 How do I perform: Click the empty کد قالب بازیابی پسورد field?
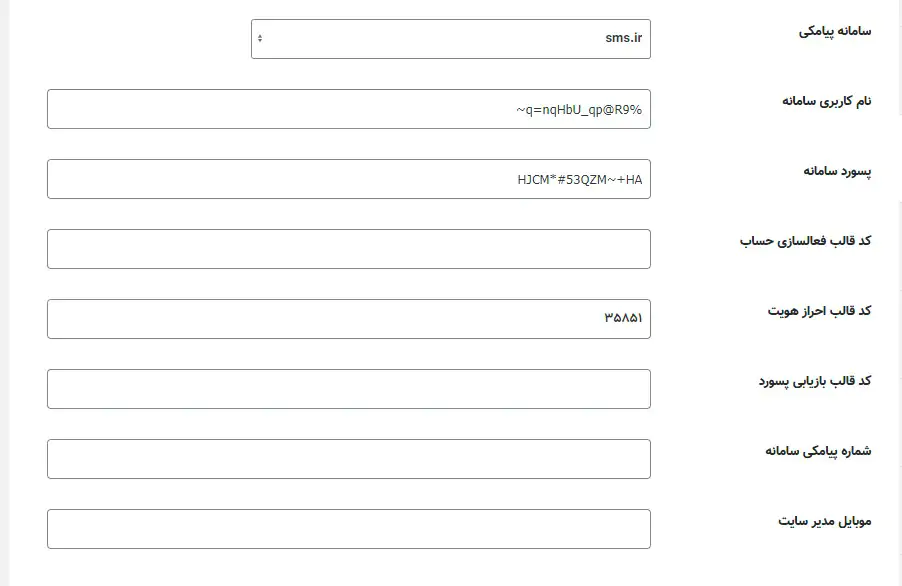[348, 389]
